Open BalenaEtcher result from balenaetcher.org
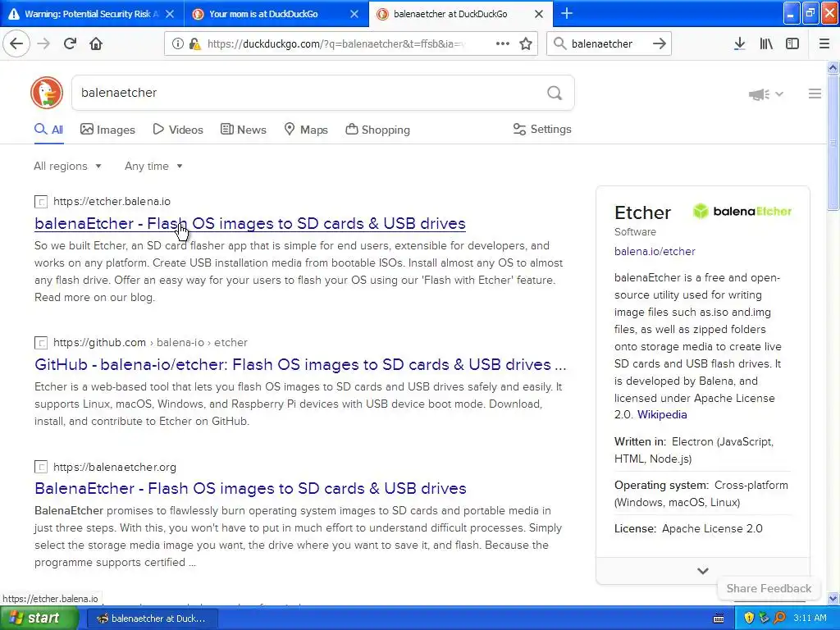 point(250,489)
